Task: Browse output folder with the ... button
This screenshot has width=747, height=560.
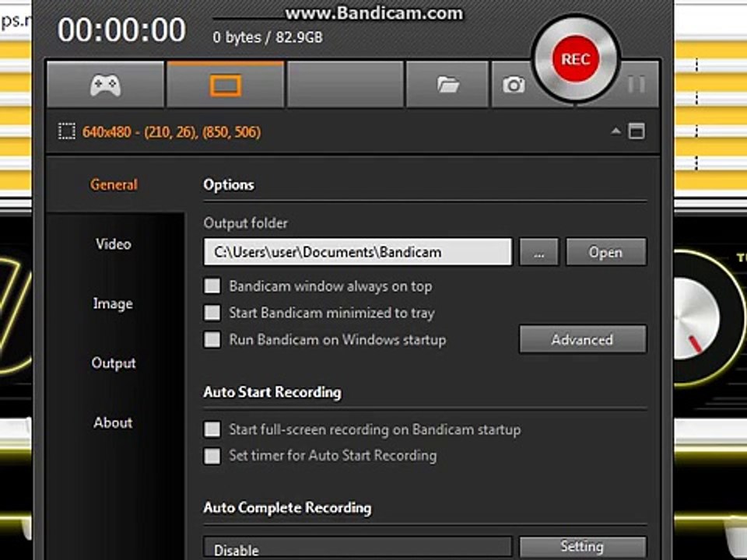Action: [538, 252]
